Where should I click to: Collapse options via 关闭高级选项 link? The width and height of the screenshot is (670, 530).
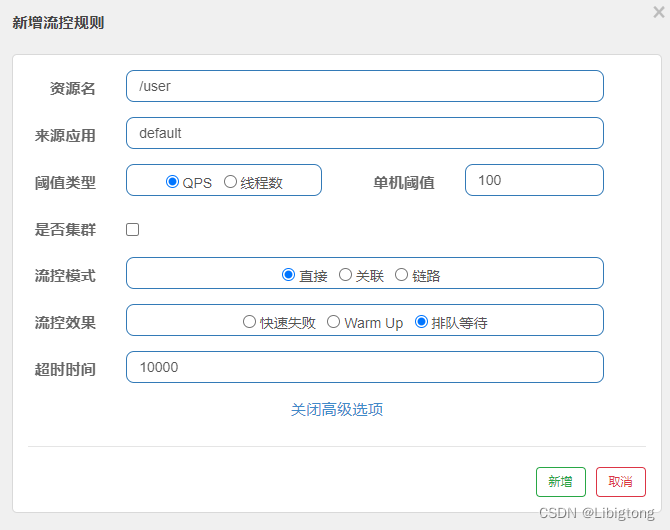point(337,409)
